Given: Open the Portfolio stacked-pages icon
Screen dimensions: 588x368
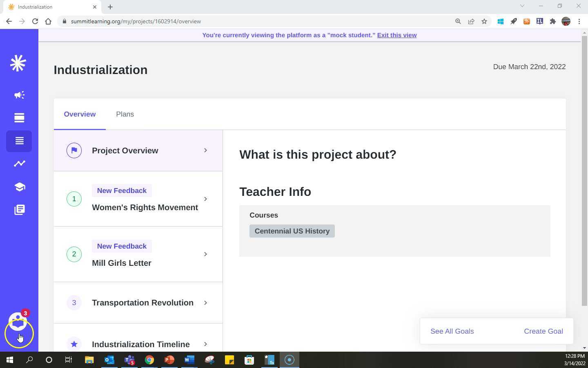Looking at the screenshot, I should tap(19, 209).
